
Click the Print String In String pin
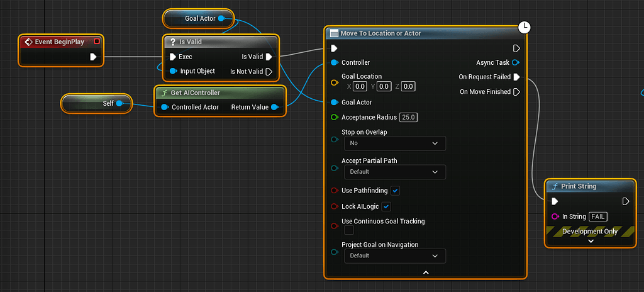(555, 216)
